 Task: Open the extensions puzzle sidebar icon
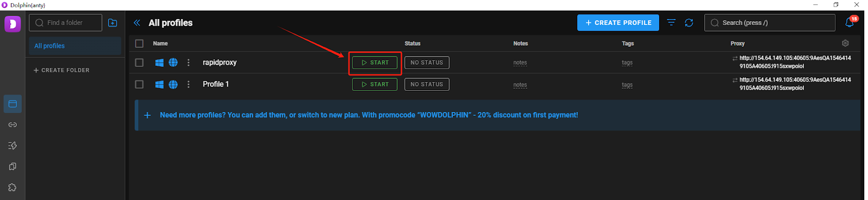12,187
